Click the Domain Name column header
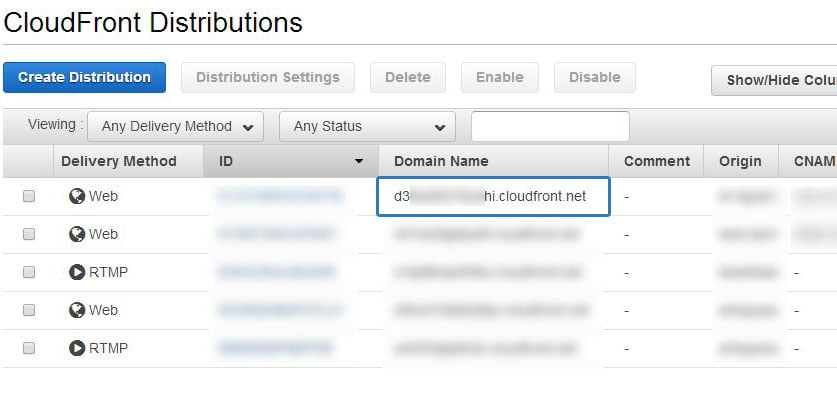Viewport: 837px width, 415px height. pyautogui.click(x=441, y=161)
